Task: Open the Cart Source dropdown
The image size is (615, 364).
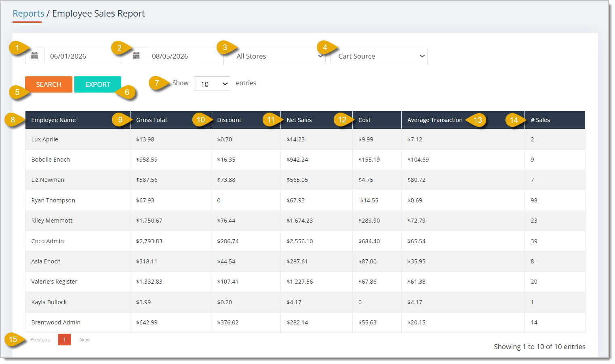Action: [x=379, y=56]
